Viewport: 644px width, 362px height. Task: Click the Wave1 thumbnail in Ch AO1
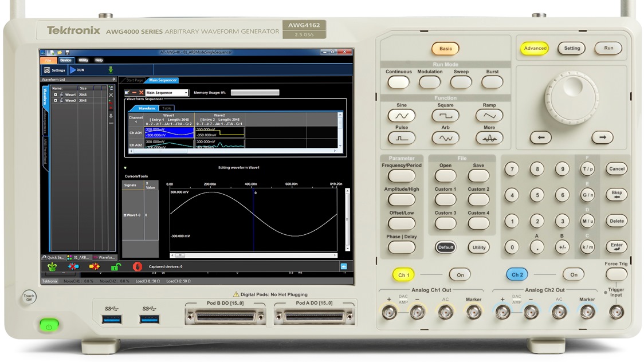169,133
